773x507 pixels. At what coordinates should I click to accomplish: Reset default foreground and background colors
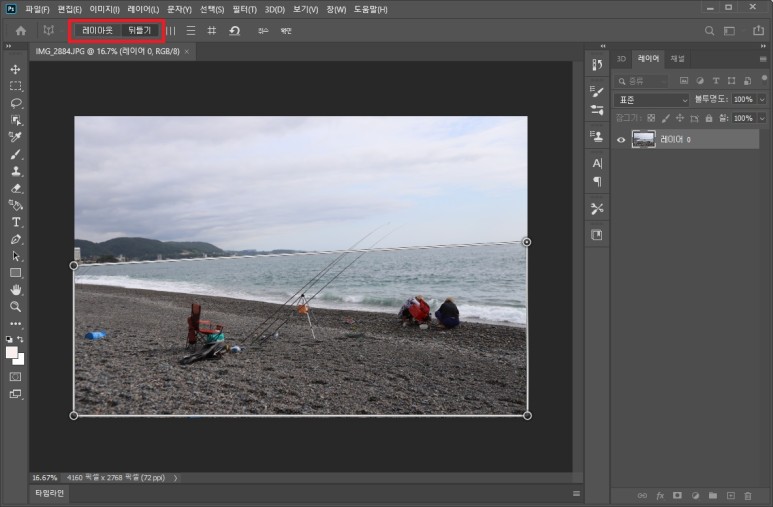[x=9, y=339]
